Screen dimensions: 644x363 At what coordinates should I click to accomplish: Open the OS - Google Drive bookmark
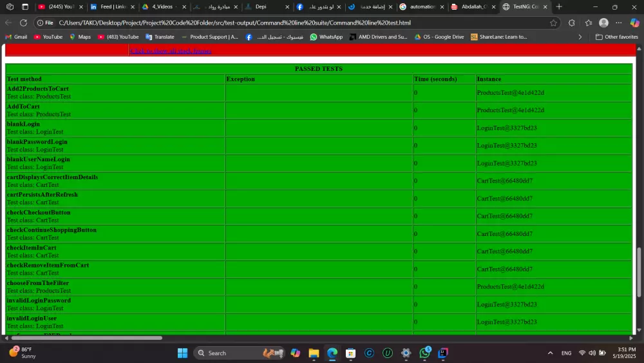pos(439,37)
